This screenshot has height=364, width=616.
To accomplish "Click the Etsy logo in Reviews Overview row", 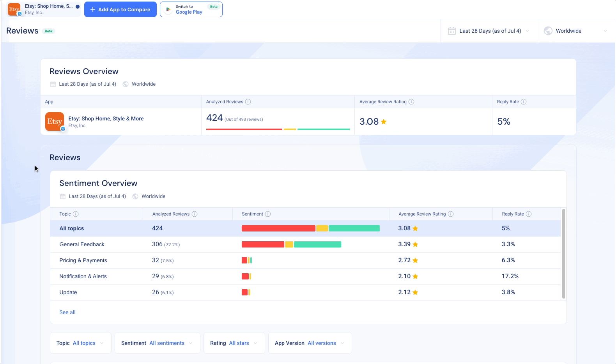I will tap(55, 122).
